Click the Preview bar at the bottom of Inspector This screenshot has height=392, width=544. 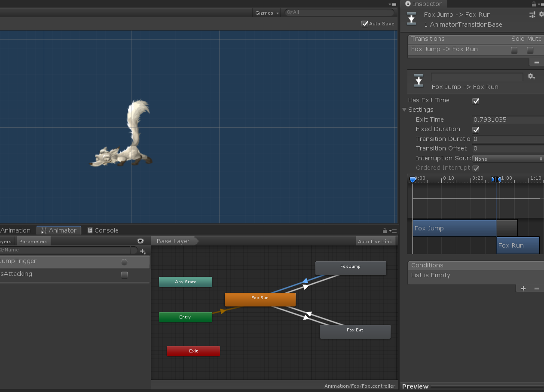click(472, 386)
